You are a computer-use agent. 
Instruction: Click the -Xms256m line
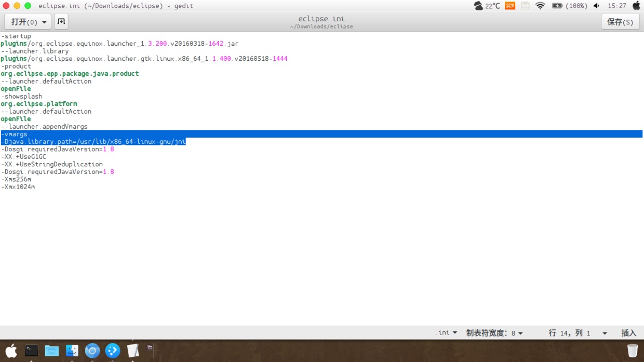pyautogui.click(x=16, y=179)
